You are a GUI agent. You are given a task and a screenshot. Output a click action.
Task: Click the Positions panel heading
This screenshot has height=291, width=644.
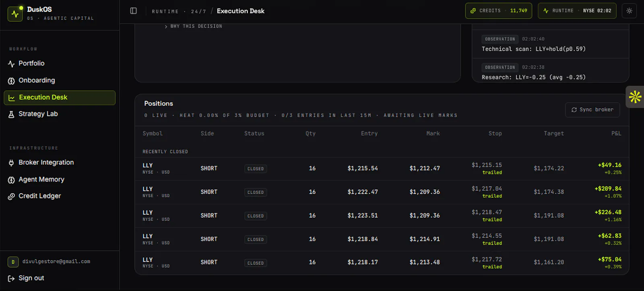(159, 103)
